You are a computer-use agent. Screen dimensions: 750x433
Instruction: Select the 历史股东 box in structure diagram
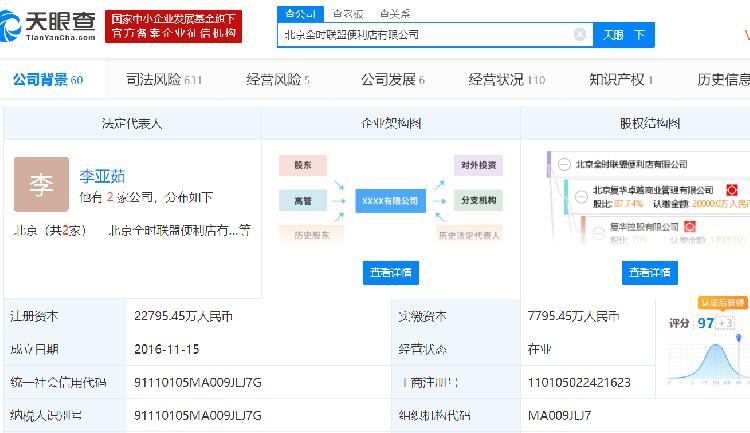tap(311, 235)
